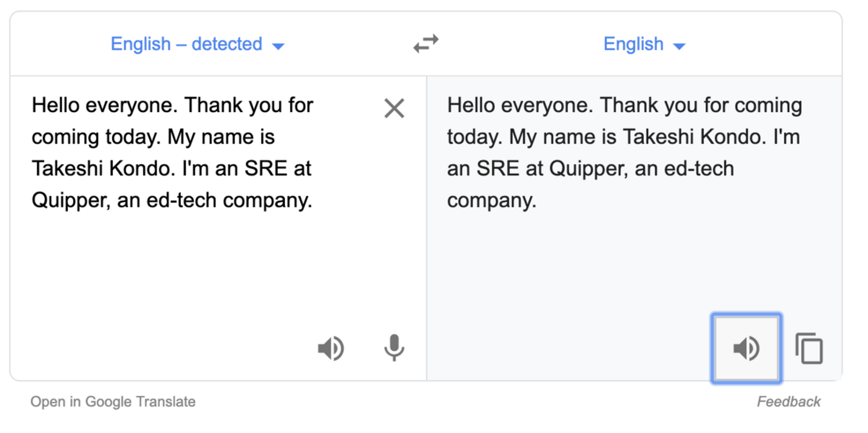
Task: Listen to the source text audio
Action: click(330, 349)
